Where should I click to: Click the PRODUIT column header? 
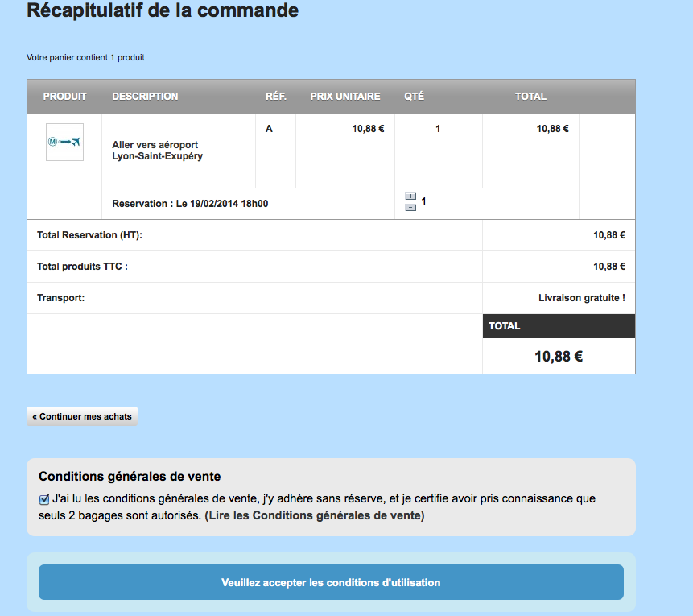coord(64,97)
